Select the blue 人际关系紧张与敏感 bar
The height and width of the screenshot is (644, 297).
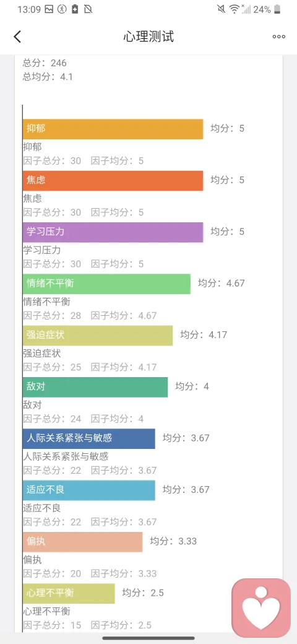[89, 438]
